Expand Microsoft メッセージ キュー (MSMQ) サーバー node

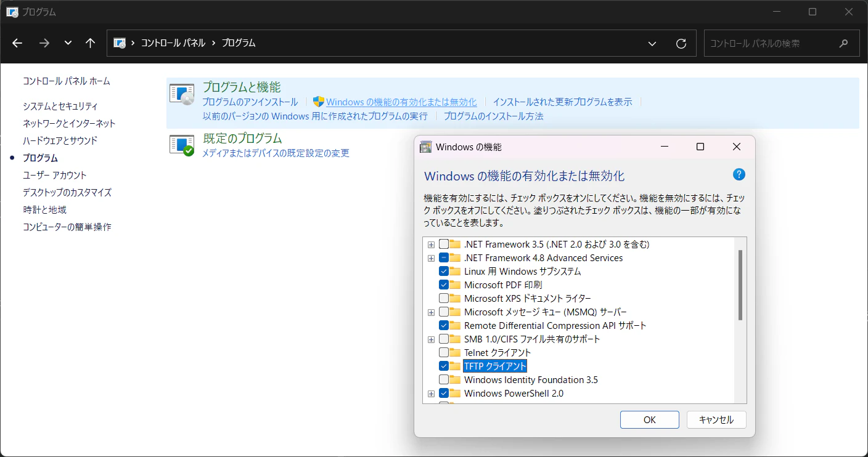point(431,312)
